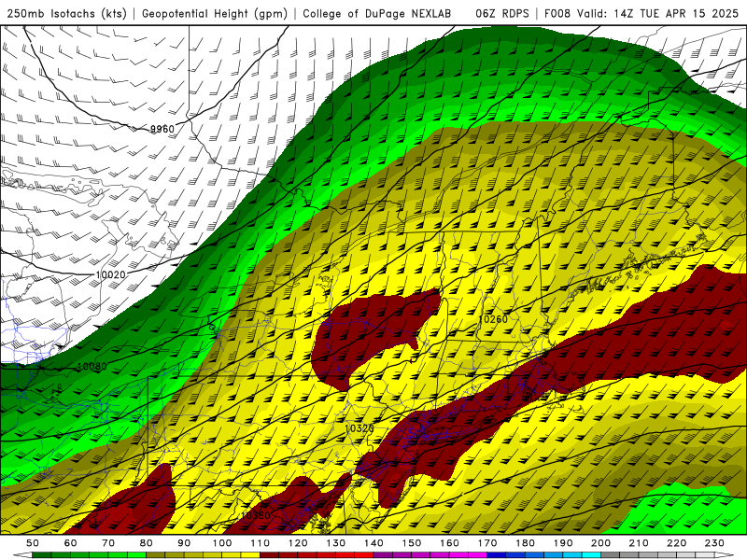Click the 140 label on the color scale
The height and width of the screenshot is (560, 747).
tap(373, 543)
